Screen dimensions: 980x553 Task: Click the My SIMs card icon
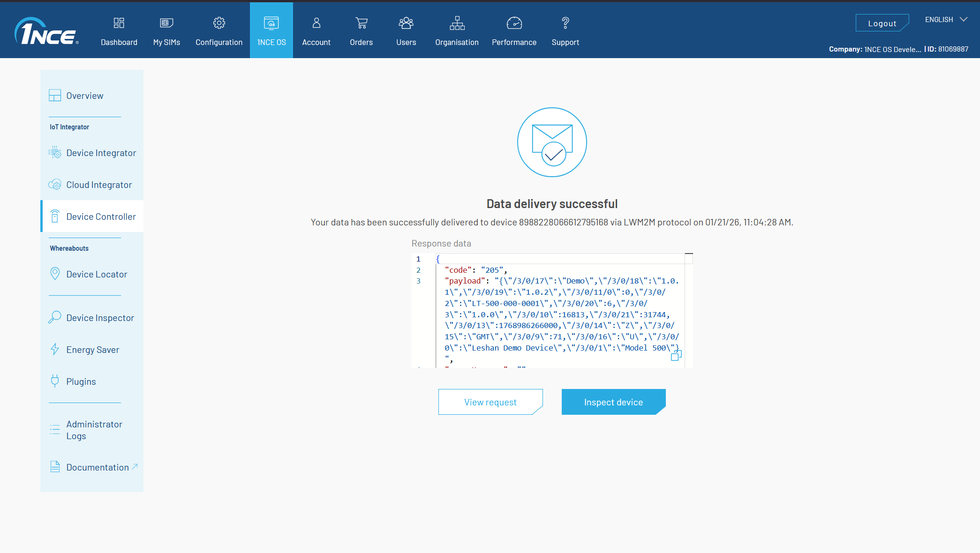[x=166, y=23]
